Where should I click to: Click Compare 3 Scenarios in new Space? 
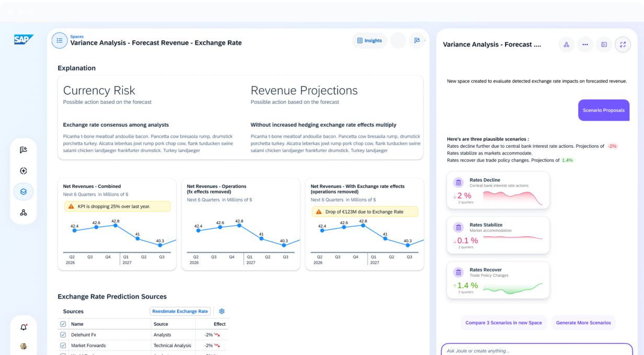tap(503, 323)
